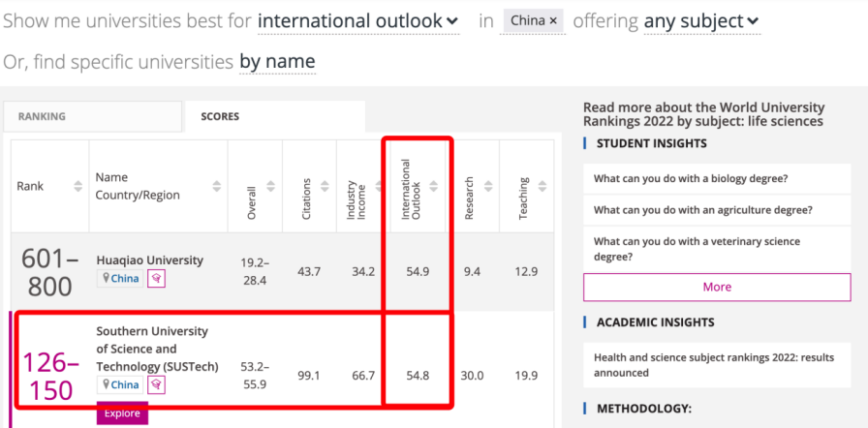Screen dimensions: 868x428
Task: Sort by Teaching column arrows
Action: 542,186
